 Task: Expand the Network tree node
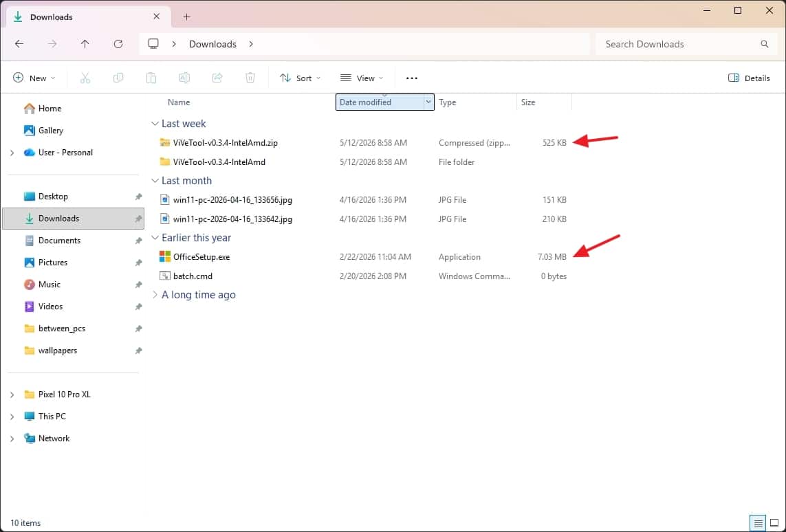coord(12,439)
